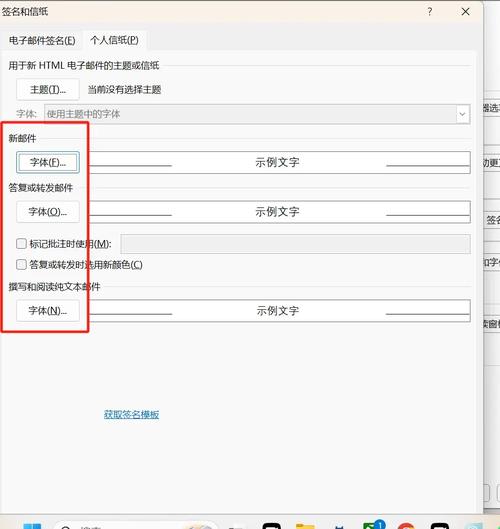Image resolution: width=500 pixels, height=529 pixels.
Task: Tick the 答复或转发时选用新颜色(C) checkbox
Action: click(x=21, y=264)
